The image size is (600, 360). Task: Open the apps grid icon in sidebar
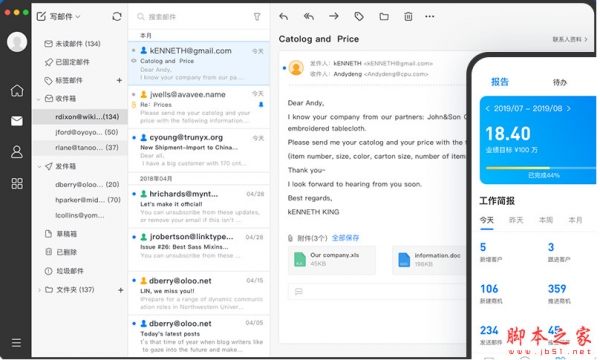(17, 184)
